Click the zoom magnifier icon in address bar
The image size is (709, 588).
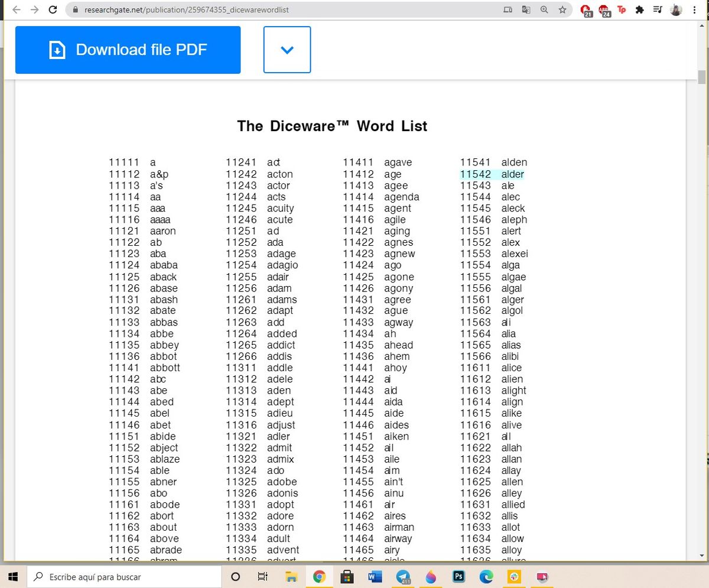click(x=544, y=10)
